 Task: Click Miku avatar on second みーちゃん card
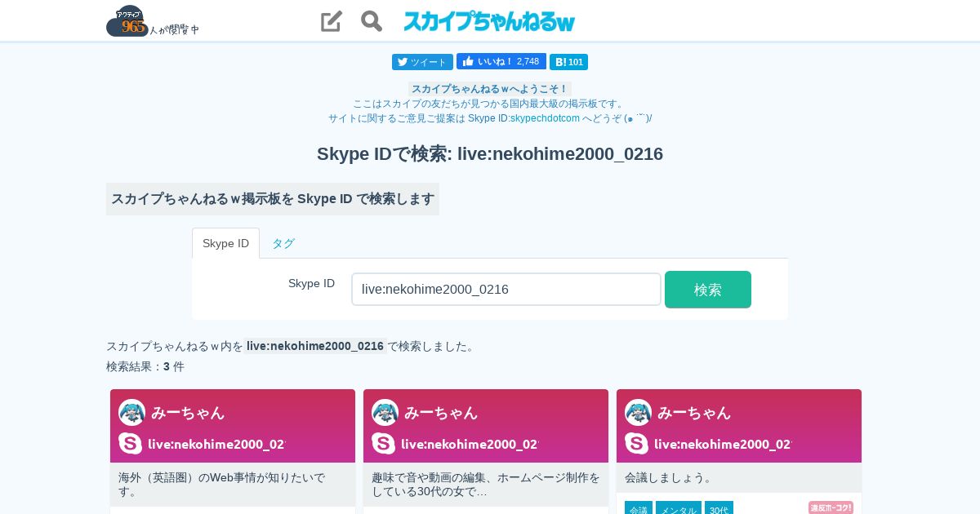(385, 413)
